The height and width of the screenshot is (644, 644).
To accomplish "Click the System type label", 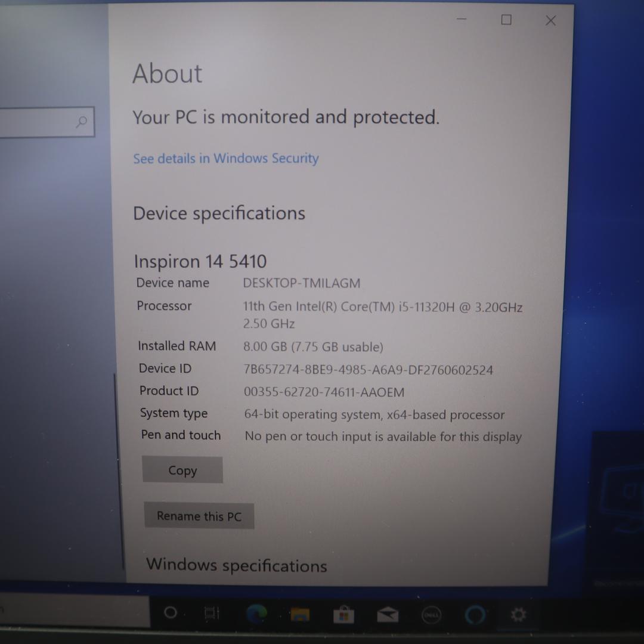I will coord(174,413).
